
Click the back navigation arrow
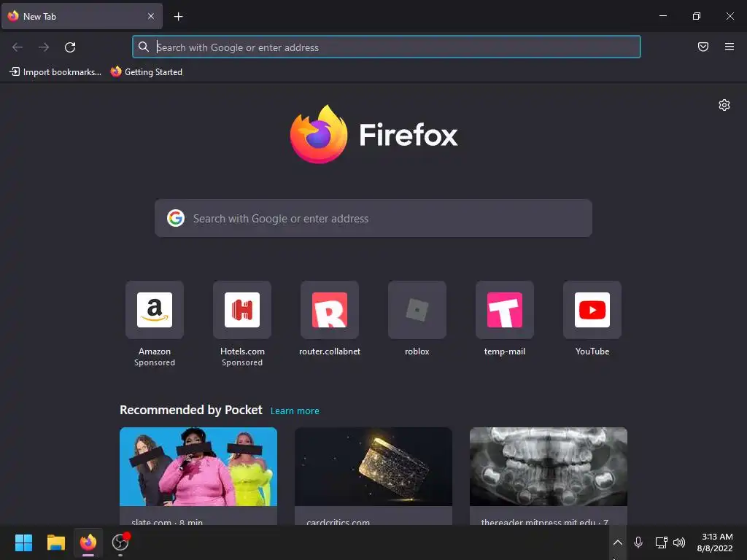18,47
